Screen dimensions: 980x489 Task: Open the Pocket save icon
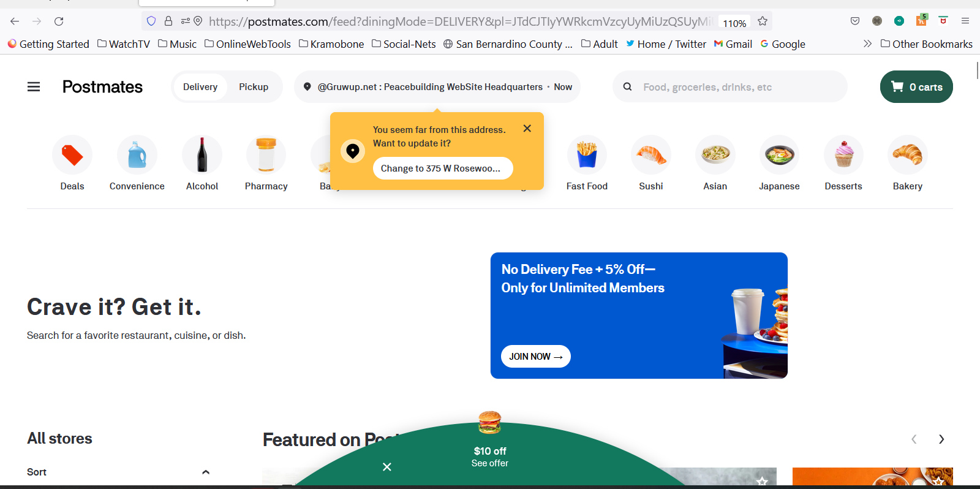click(x=855, y=21)
